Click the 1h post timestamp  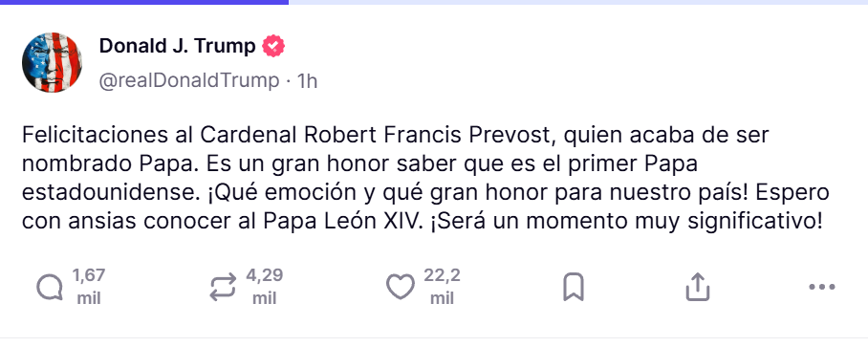pos(307,81)
